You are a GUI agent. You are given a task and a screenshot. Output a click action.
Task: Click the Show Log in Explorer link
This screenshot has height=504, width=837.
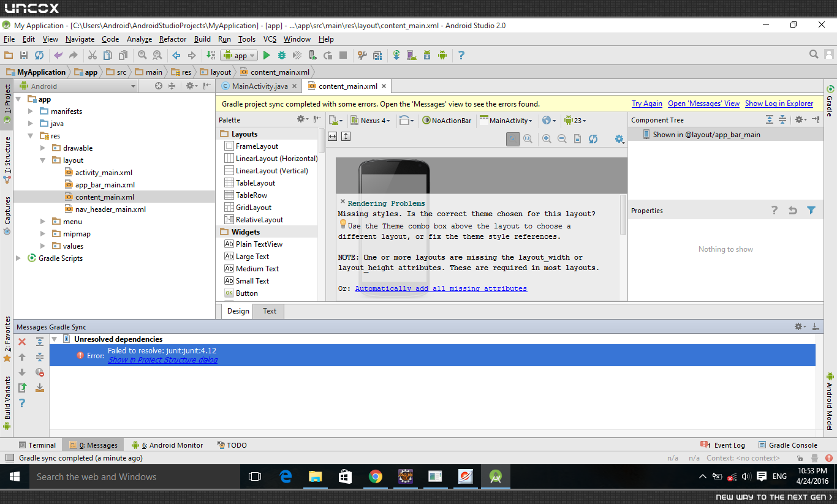click(x=779, y=103)
